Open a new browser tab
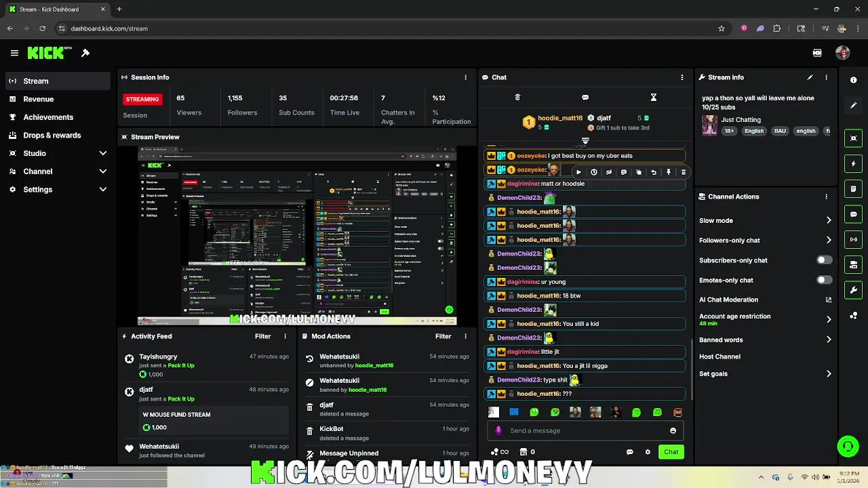This screenshot has width=868, height=488. [x=119, y=9]
